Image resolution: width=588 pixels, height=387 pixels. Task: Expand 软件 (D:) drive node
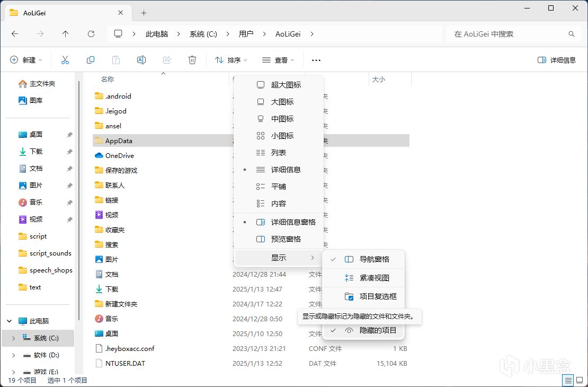coord(13,355)
